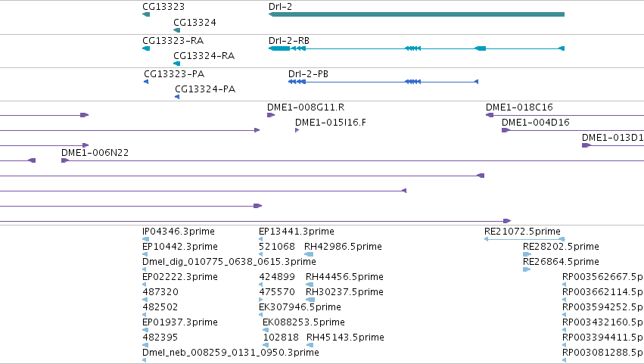The image size is (644, 364).
Task: Select the CG13323-PA protein label
Action: click(x=174, y=74)
